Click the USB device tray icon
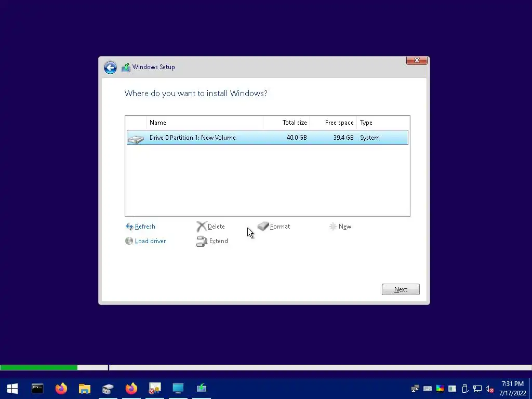532x399 pixels. 465,389
